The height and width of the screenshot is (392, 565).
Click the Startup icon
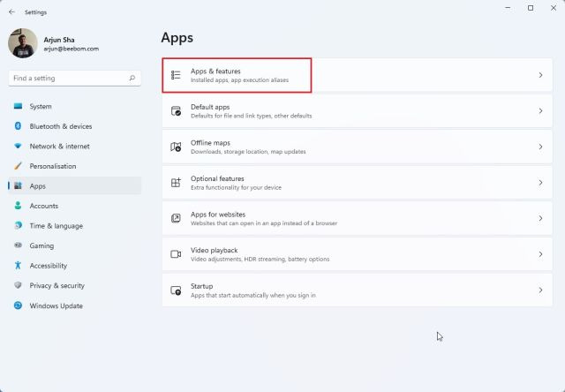coord(176,290)
